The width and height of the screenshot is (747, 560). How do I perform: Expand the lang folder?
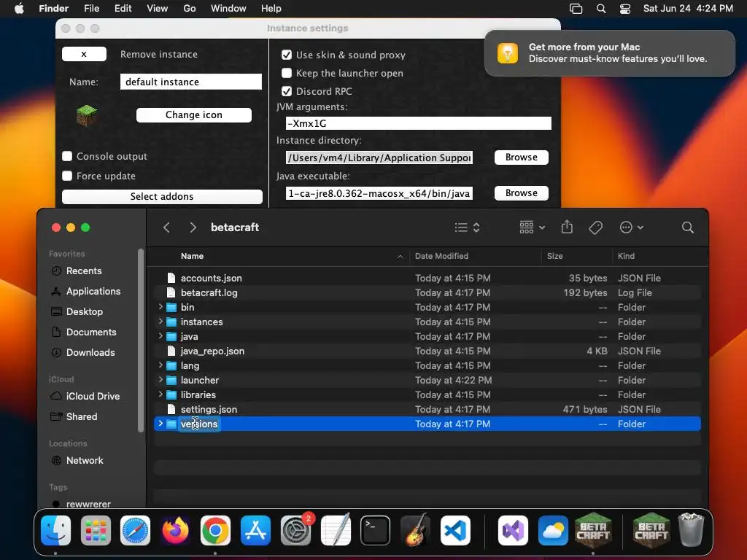[x=160, y=365]
